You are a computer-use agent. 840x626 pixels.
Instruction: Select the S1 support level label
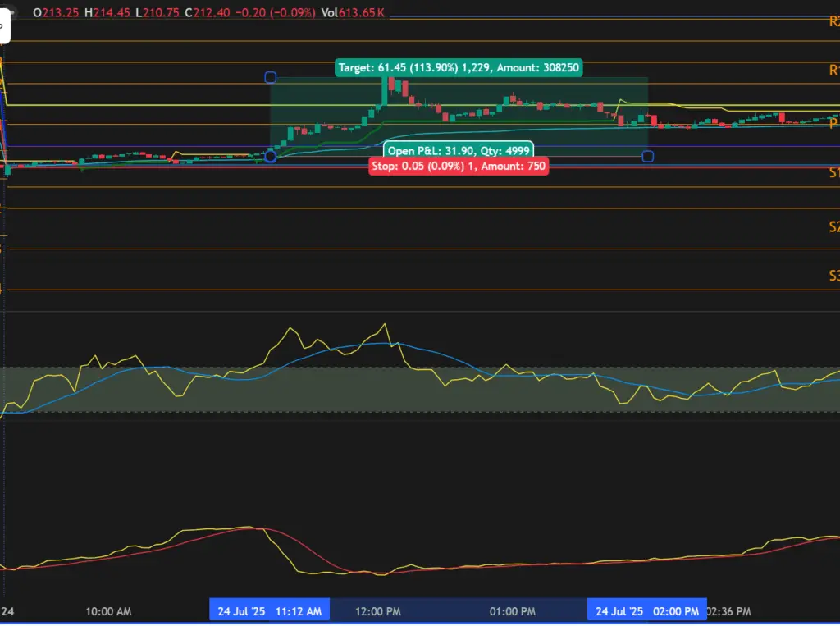[833, 173]
